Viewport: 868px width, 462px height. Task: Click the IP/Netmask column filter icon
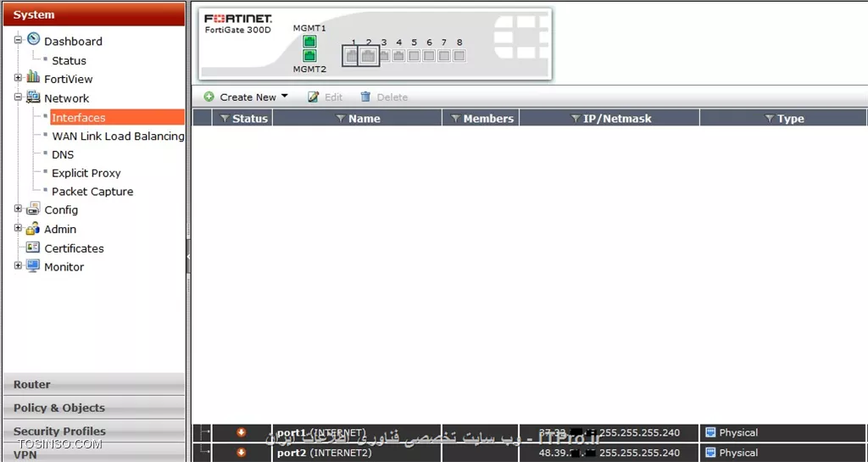click(576, 119)
